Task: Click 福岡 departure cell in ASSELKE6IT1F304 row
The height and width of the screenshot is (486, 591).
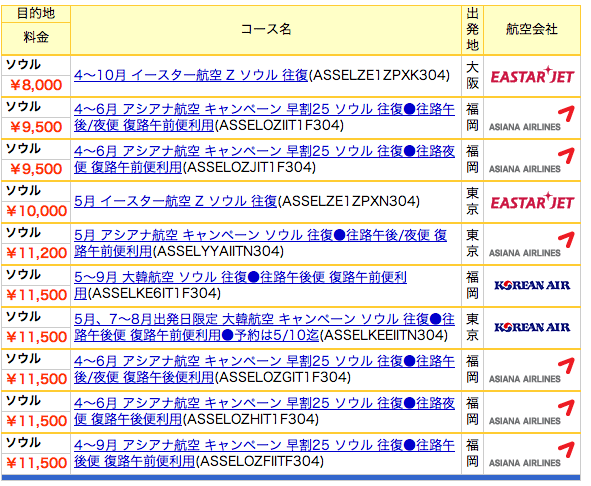Action: [472, 285]
